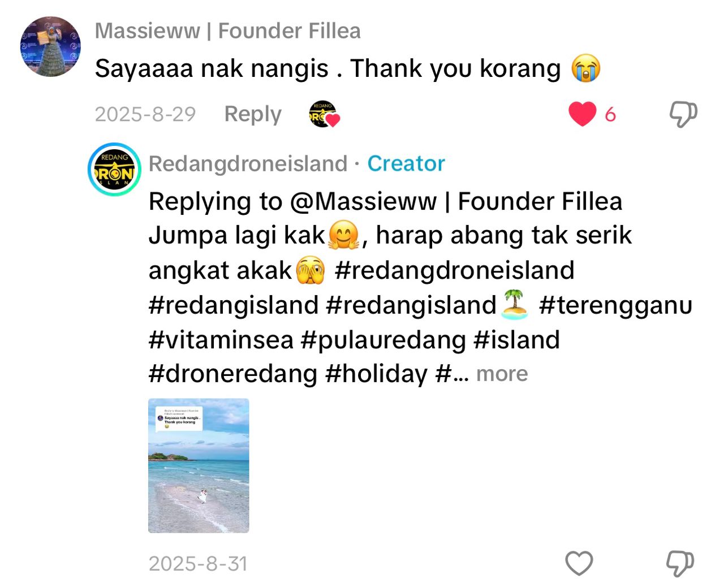Screen dimensions: 724x588
Task: Reply to Massieww's comment
Action: click(253, 114)
